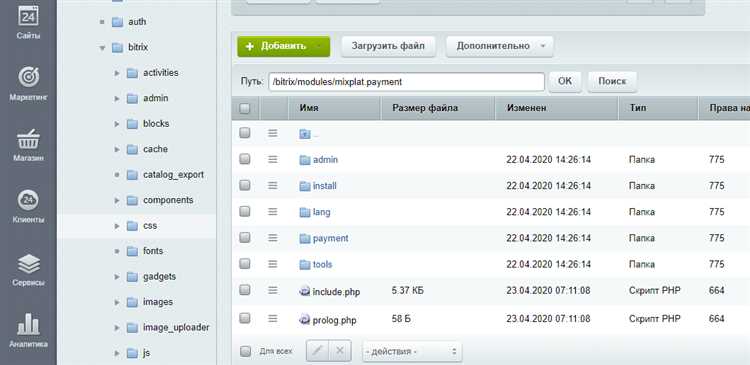Sort by Тип column header
The image size is (750, 365).
638,108
